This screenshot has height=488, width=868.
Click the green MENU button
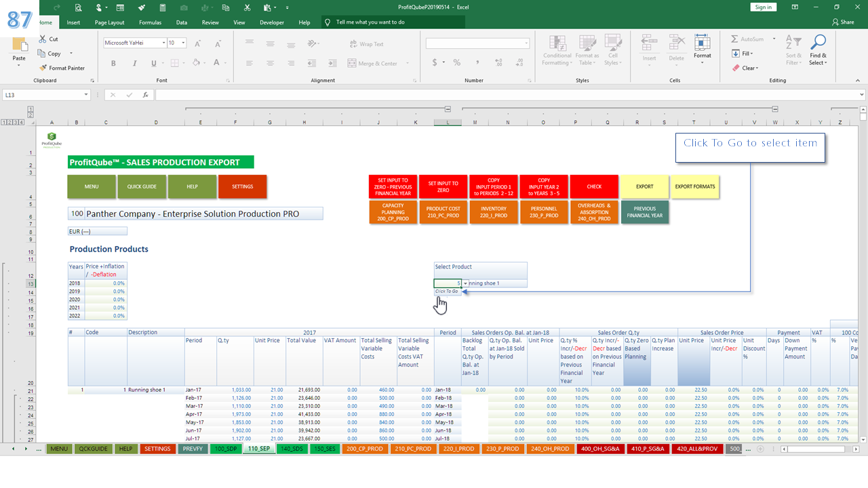92,186
